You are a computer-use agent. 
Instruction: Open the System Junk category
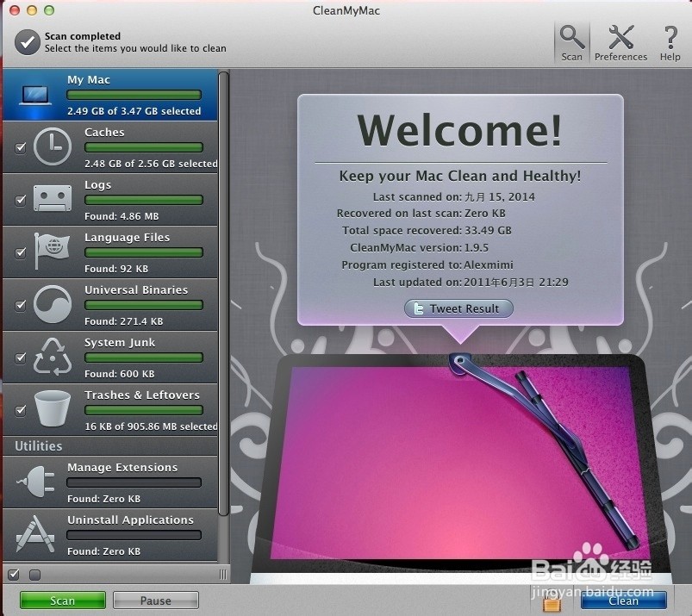pyautogui.click(x=110, y=357)
